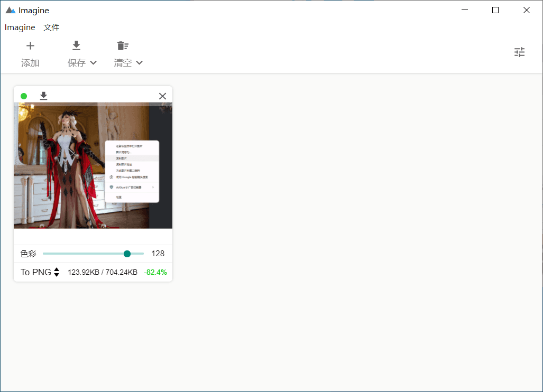Open the settings sliders icon
This screenshot has width=543, height=392.
[519, 52]
